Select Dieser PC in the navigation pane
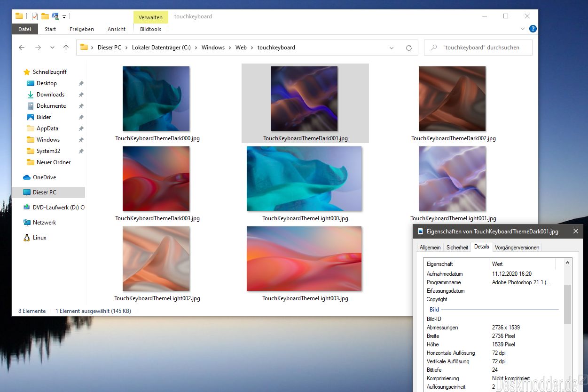Viewport: 588px width, 392px height. 48,192
